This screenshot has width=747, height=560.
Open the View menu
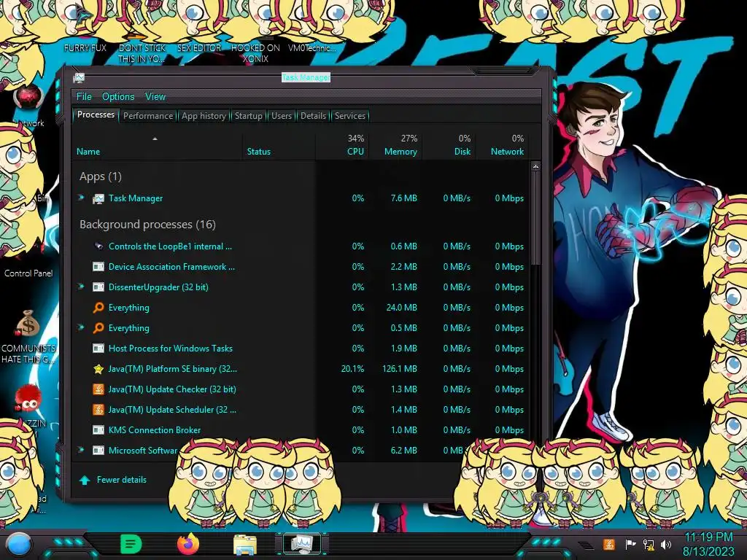155,97
